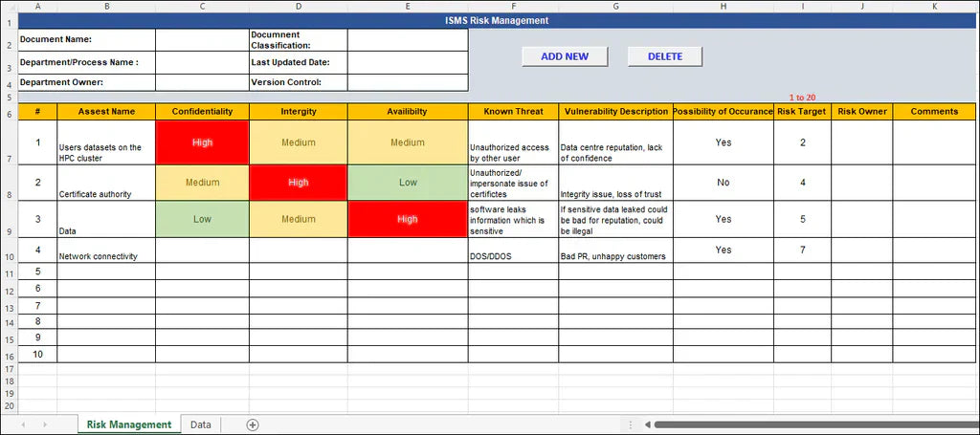Image resolution: width=980 pixels, height=435 pixels.
Task: Select 'Bad PR, unhappy customers' cell
Action: pyautogui.click(x=615, y=250)
